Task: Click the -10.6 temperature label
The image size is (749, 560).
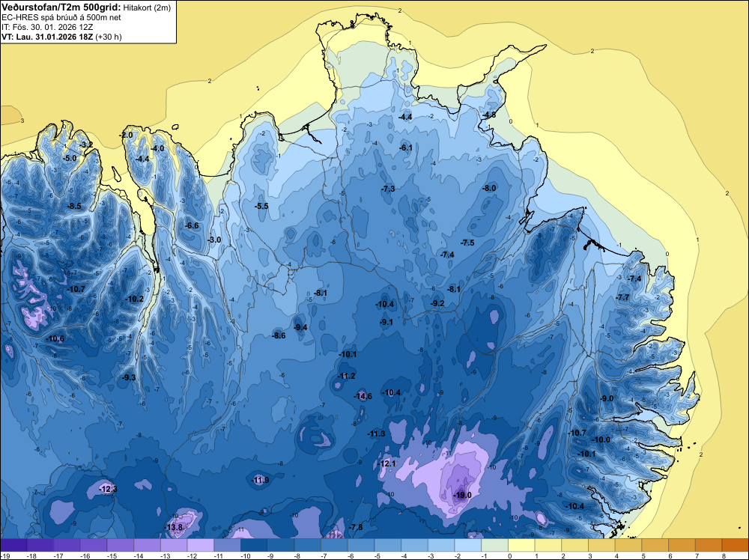Action: pos(55,338)
